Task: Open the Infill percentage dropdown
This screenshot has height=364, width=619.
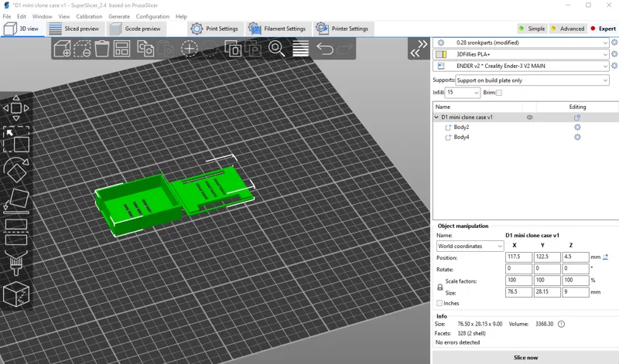Action: click(x=462, y=93)
